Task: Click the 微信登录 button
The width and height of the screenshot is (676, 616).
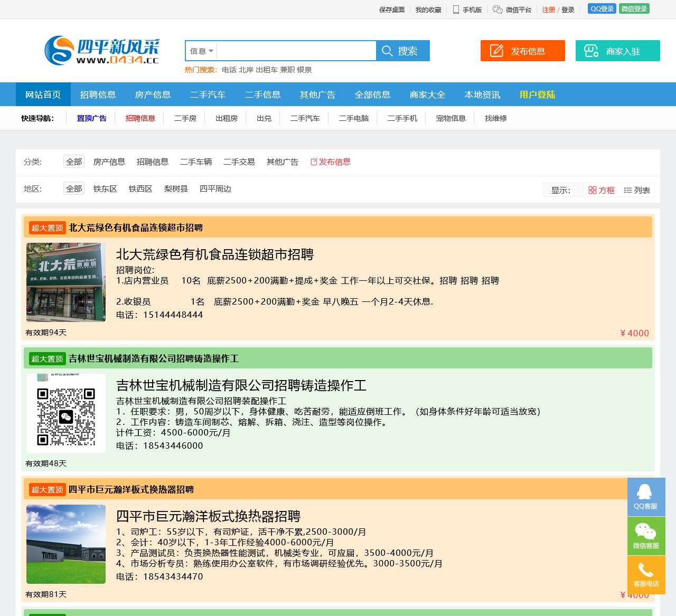Action: tap(634, 9)
